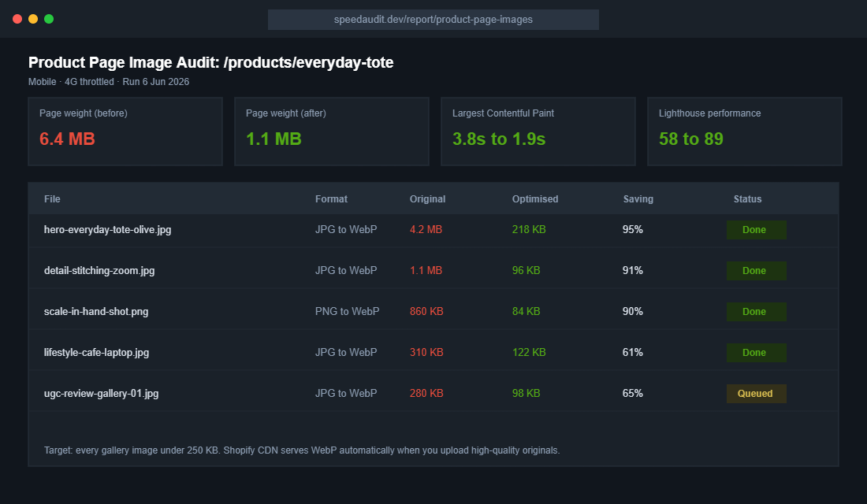The image size is (867, 504).
Task: Click the 65% saving value
Action: [x=633, y=394]
